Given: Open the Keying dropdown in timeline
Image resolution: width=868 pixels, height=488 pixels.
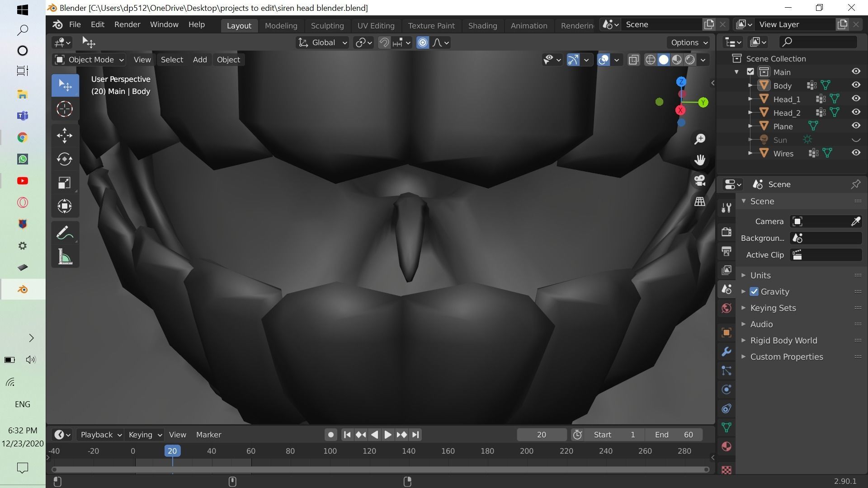Looking at the screenshot, I should pos(145,435).
